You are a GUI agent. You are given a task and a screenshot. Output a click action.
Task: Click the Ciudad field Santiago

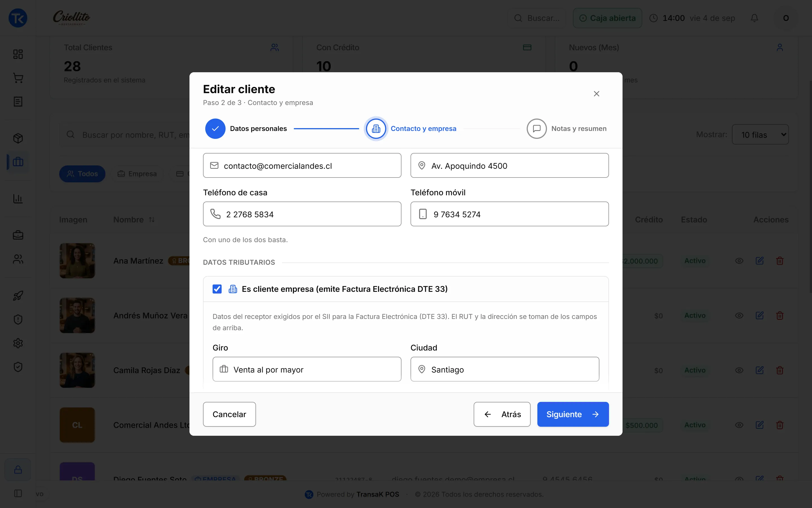click(505, 369)
